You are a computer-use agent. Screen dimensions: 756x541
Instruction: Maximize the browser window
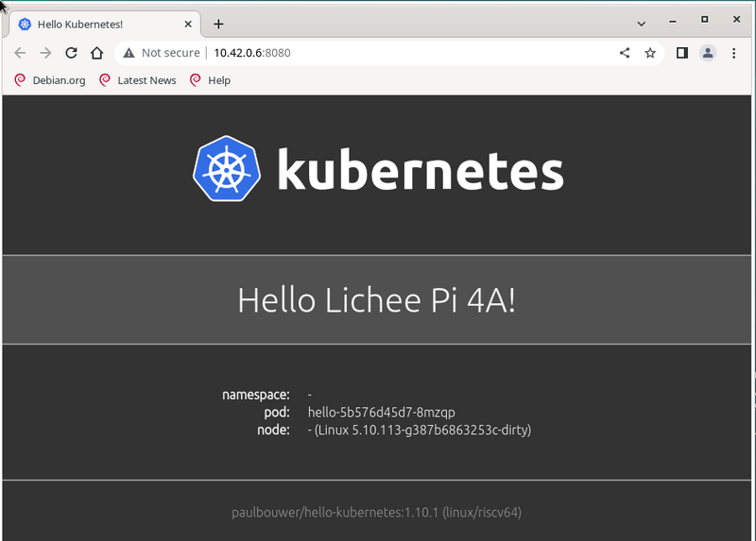tap(704, 19)
